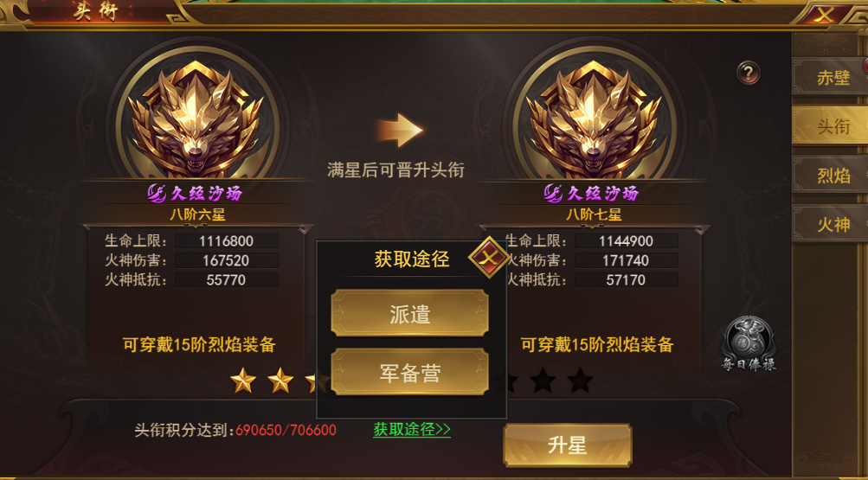Close the 获取途径 popup with diamond X

coord(489,257)
